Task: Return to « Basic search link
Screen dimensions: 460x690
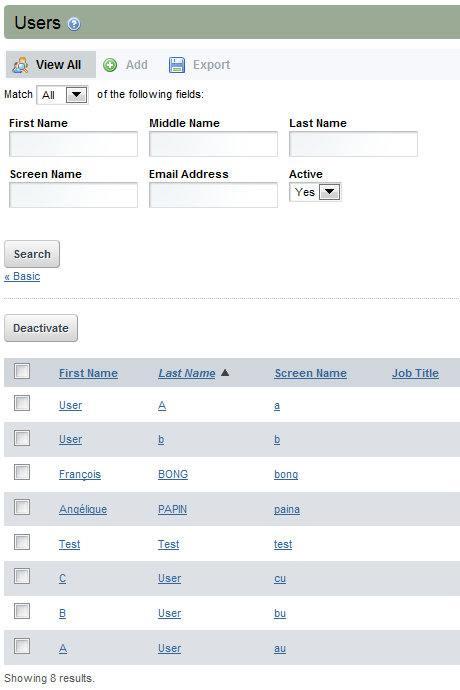Action: click(x=22, y=276)
